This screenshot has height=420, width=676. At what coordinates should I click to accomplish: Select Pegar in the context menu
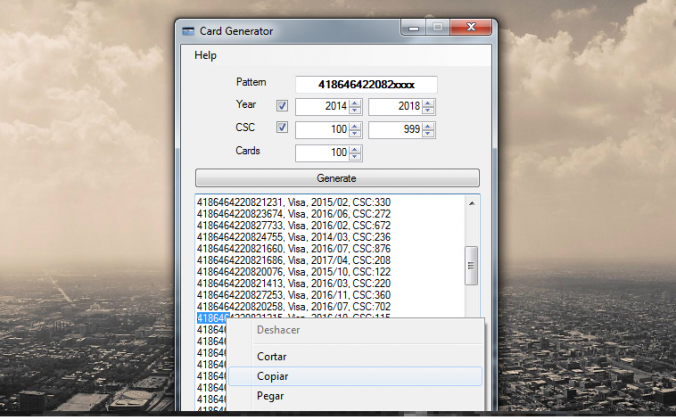pyautogui.click(x=270, y=396)
